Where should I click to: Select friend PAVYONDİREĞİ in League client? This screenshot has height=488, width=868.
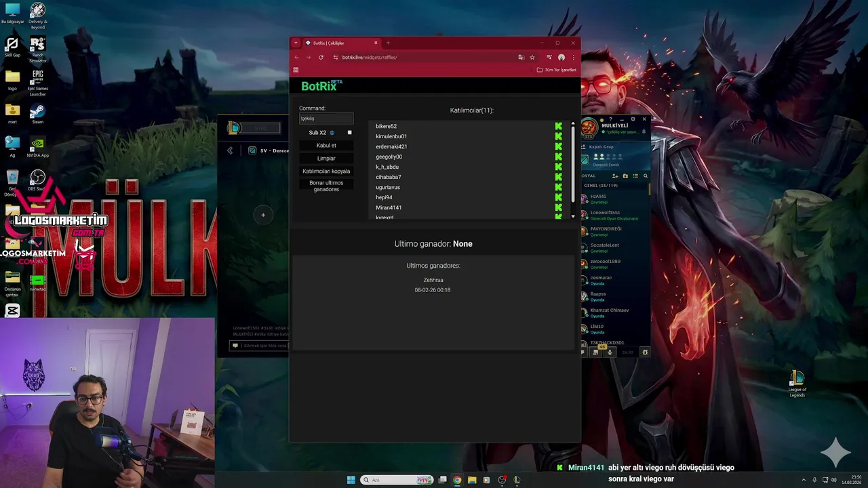[x=614, y=232]
